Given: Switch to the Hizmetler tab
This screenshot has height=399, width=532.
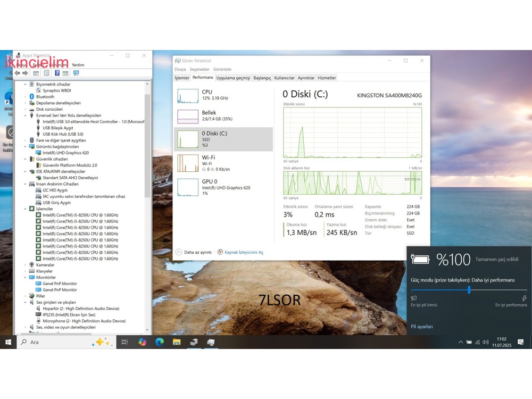Looking at the screenshot, I should [x=327, y=78].
